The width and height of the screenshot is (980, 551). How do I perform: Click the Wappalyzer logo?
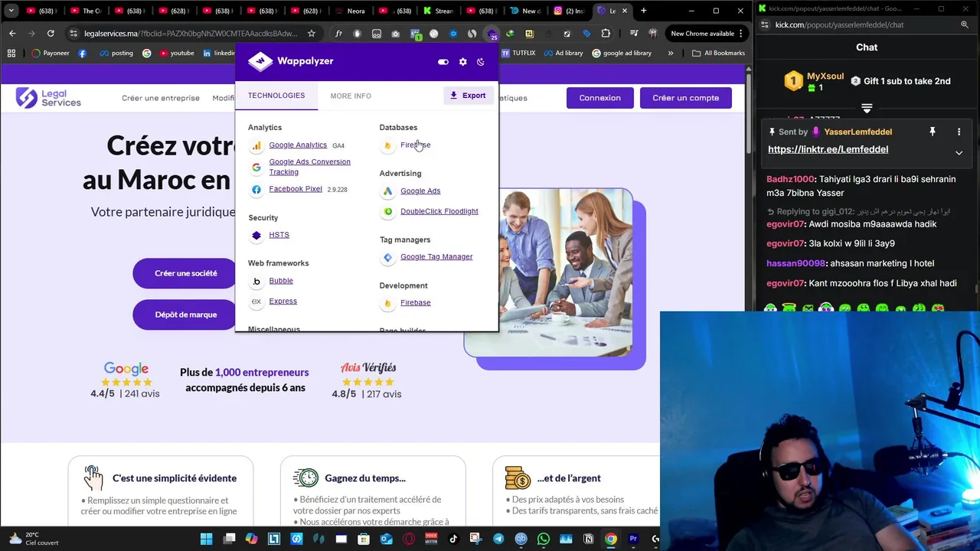pyautogui.click(x=290, y=61)
